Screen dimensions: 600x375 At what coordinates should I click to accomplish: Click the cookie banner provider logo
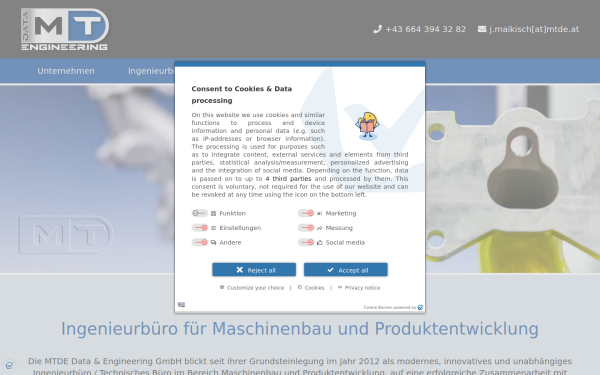point(420,308)
